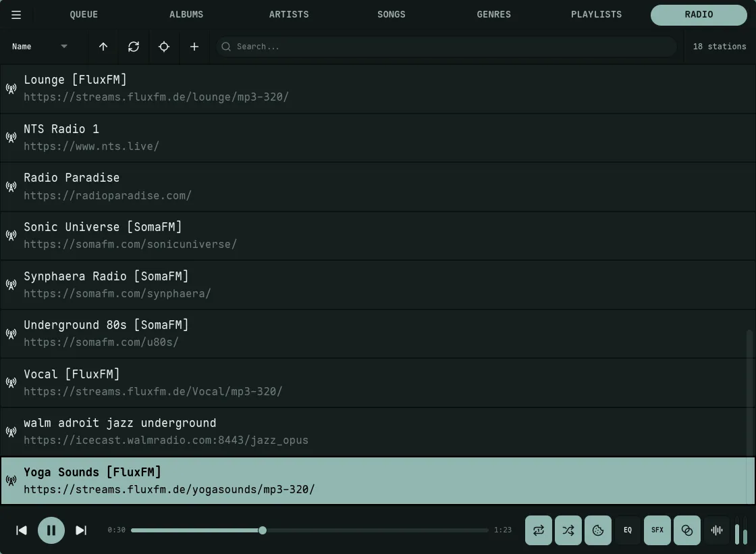This screenshot has width=756, height=554.
Task: Toggle SFX sound effects
Action: tap(657, 530)
